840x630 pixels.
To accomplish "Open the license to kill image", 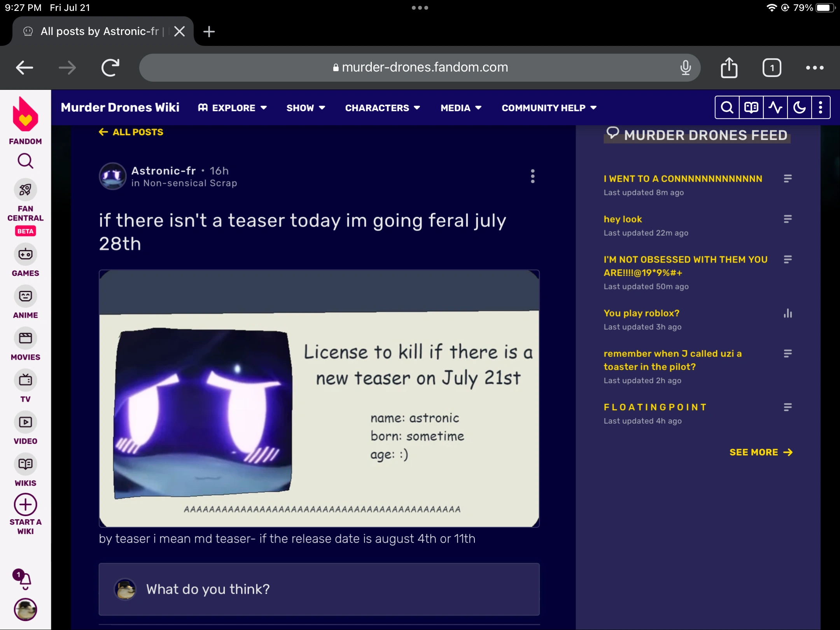I will pos(319,399).
